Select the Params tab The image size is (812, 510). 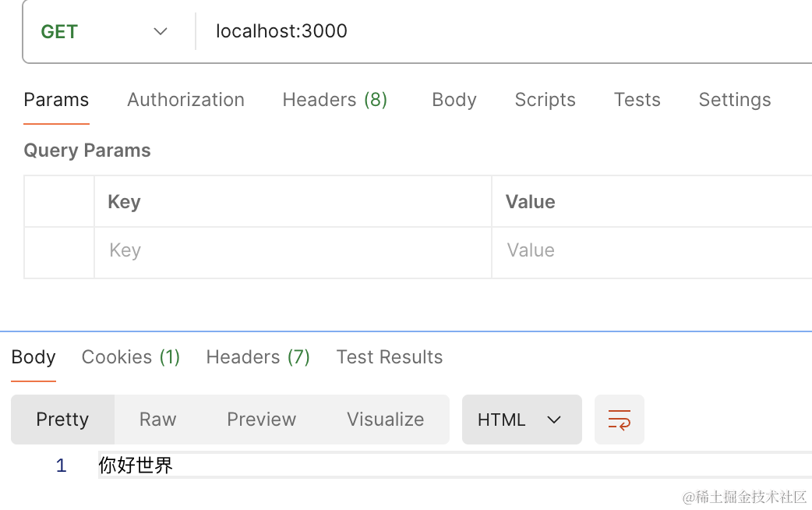pos(56,100)
